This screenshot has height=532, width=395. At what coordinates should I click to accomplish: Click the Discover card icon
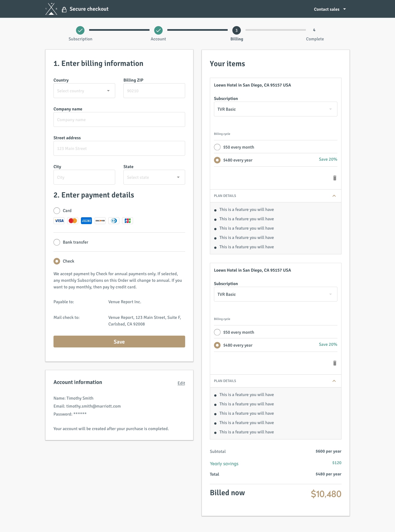point(100,221)
